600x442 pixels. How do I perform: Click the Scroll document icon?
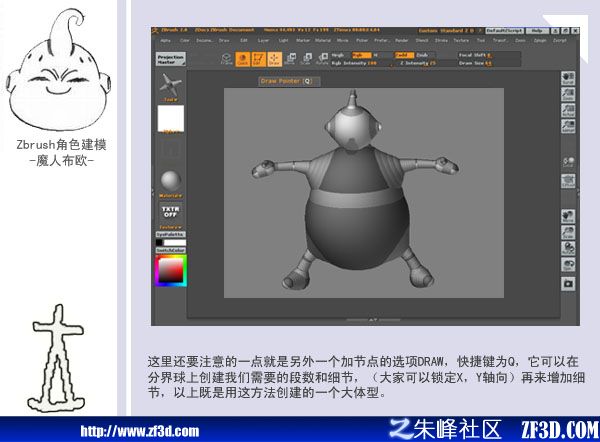coord(568,78)
